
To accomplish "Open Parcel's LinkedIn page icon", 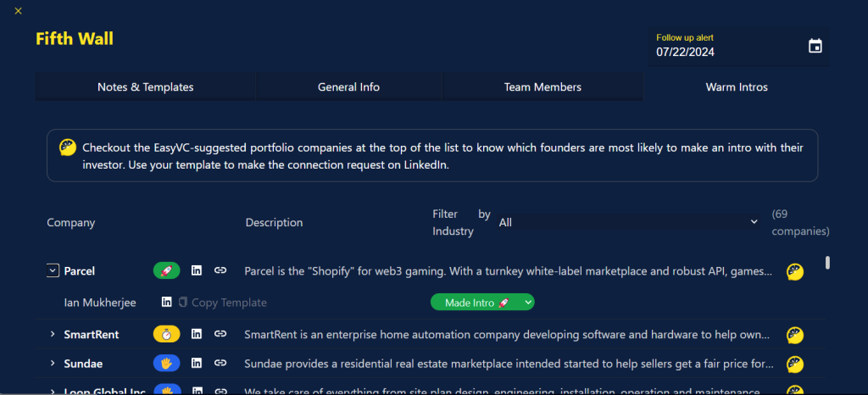I will click(197, 271).
